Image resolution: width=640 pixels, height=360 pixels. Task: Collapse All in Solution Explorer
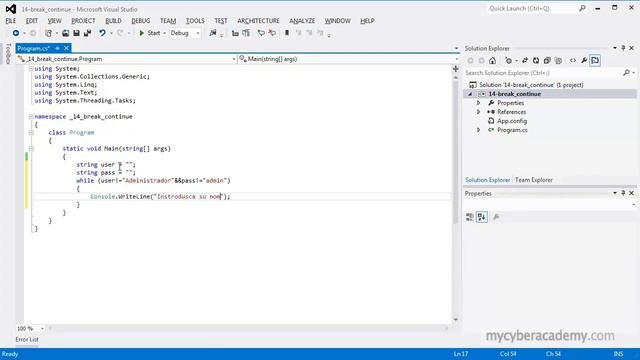547,61
